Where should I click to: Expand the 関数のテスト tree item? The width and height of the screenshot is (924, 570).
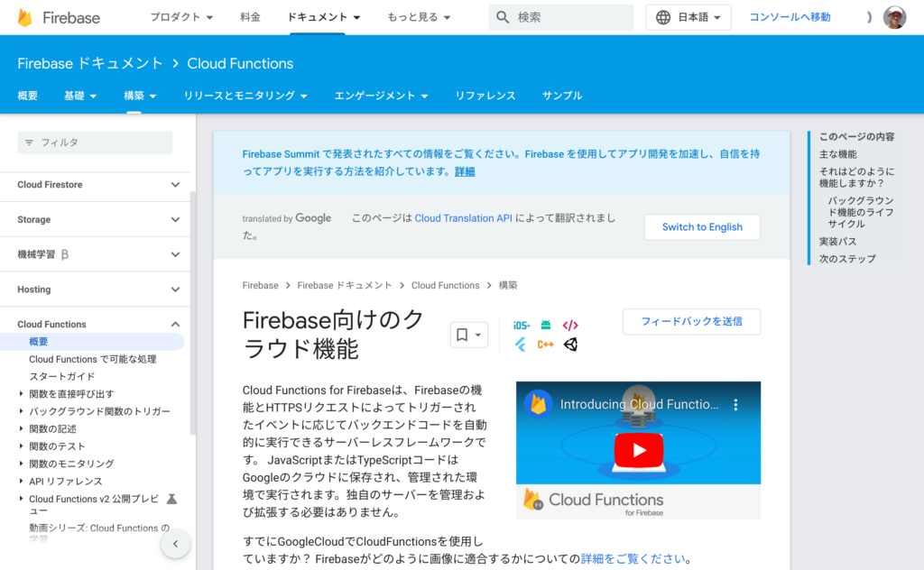[22, 446]
